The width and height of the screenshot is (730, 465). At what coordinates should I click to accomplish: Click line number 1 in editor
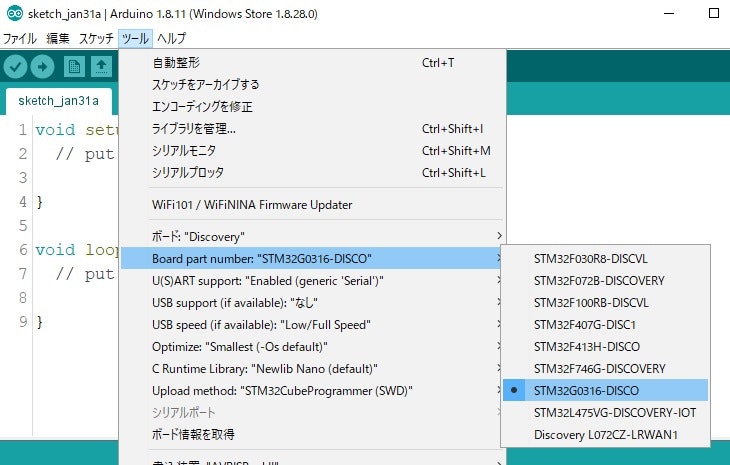tap(23, 129)
